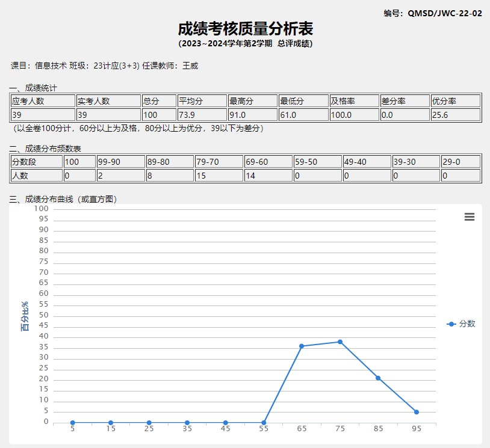This screenshot has width=490, height=448.
Task: Click the chart data point at score 35
Action: pyautogui.click(x=187, y=423)
